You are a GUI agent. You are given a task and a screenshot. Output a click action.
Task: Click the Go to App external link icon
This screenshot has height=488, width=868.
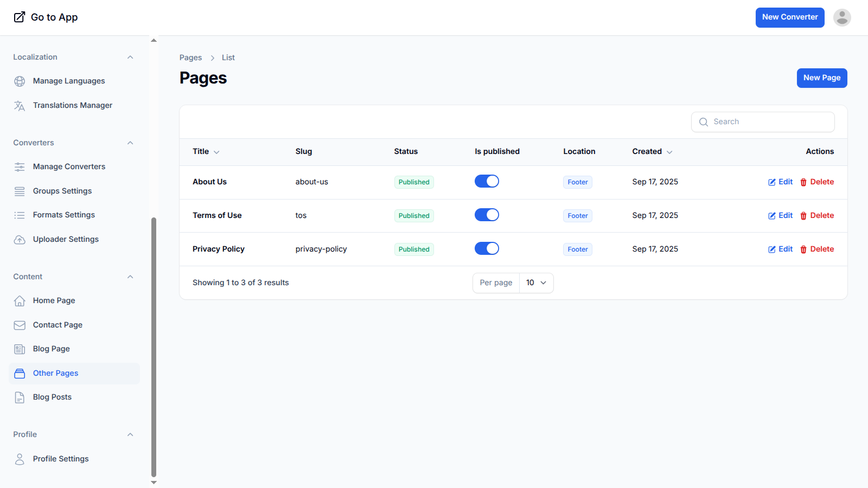[20, 17]
